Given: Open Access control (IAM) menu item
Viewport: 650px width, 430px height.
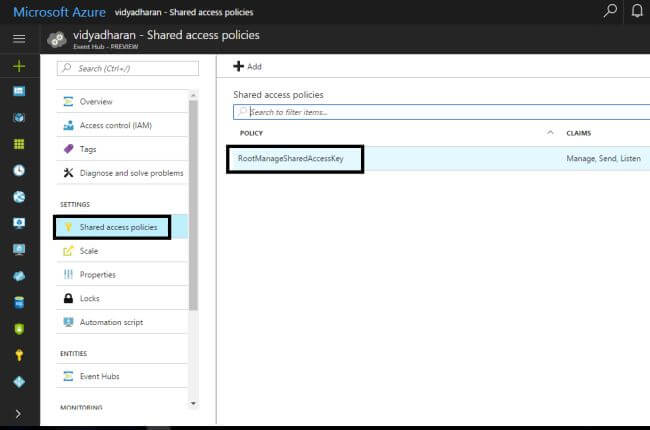Looking at the screenshot, I should pos(122,125).
